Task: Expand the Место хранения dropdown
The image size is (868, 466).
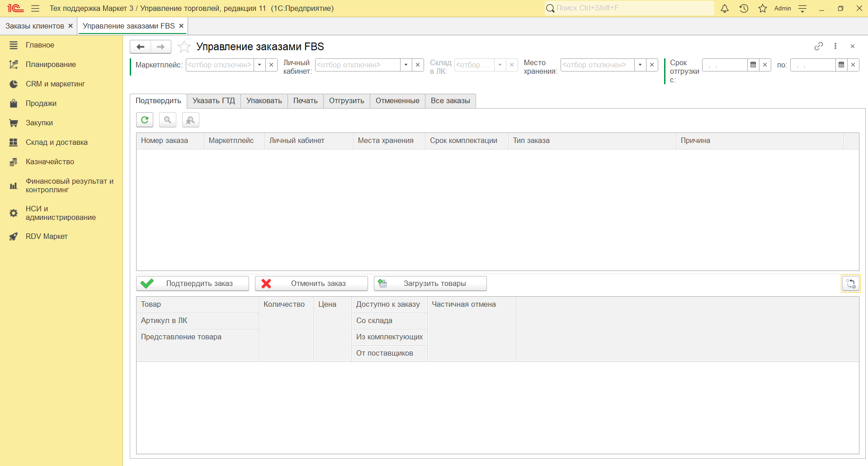Action: pyautogui.click(x=640, y=65)
